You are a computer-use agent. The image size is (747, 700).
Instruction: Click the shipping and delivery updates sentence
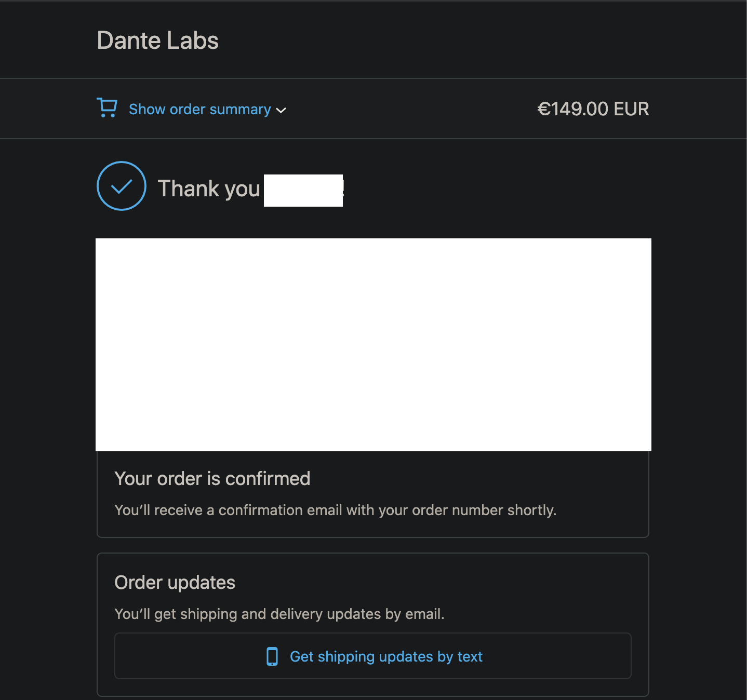(x=279, y=614)
